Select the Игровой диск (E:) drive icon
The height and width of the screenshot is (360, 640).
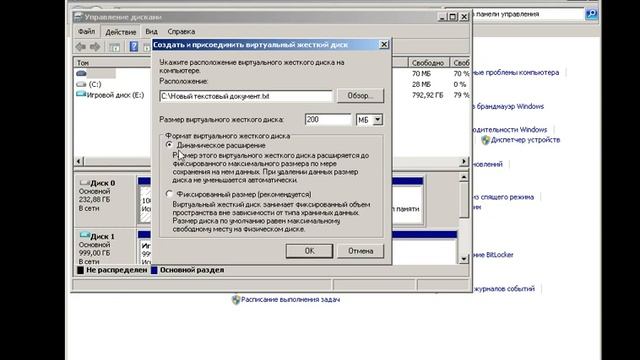pos(81,95)
